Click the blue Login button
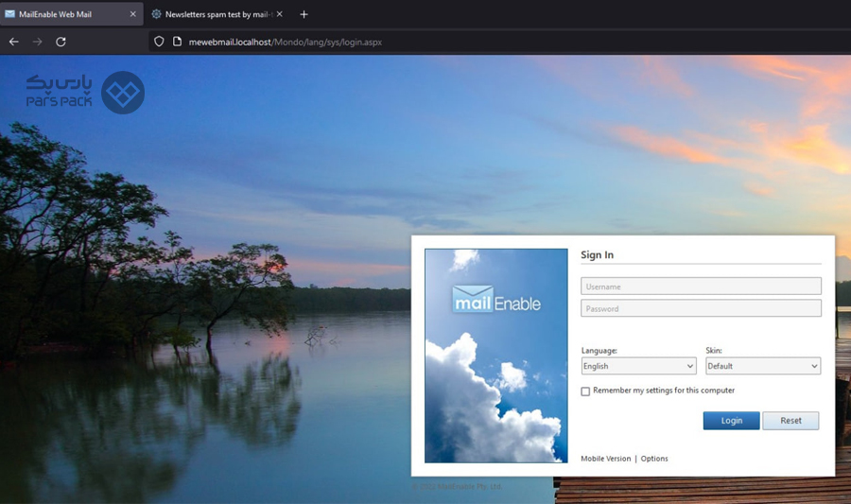 tap(732, 421)
